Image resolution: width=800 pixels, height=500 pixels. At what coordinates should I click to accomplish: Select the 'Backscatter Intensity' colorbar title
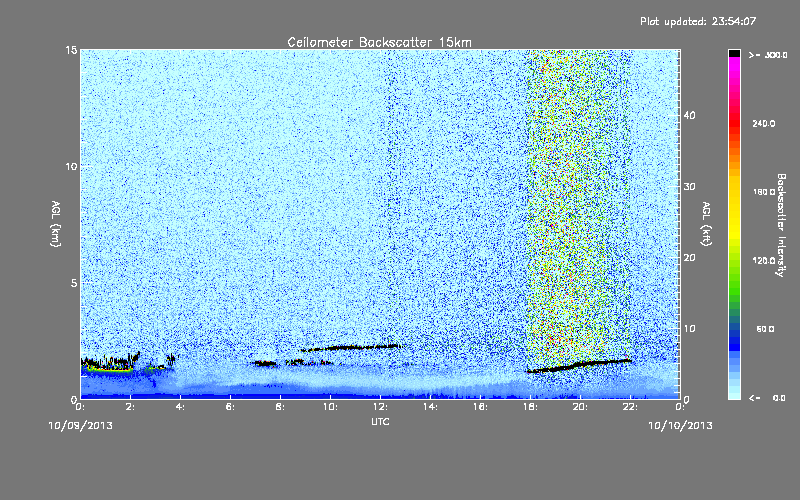781,225
